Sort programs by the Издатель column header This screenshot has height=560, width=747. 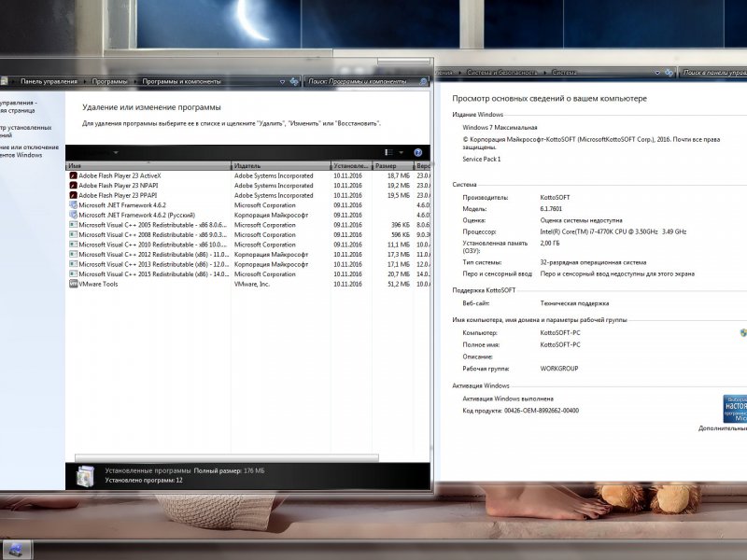[x=281, y=166]
